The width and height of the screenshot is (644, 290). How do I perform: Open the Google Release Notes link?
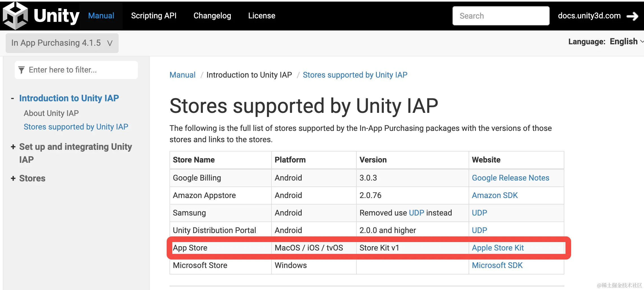pyautogui.click(x=510, y=178)
